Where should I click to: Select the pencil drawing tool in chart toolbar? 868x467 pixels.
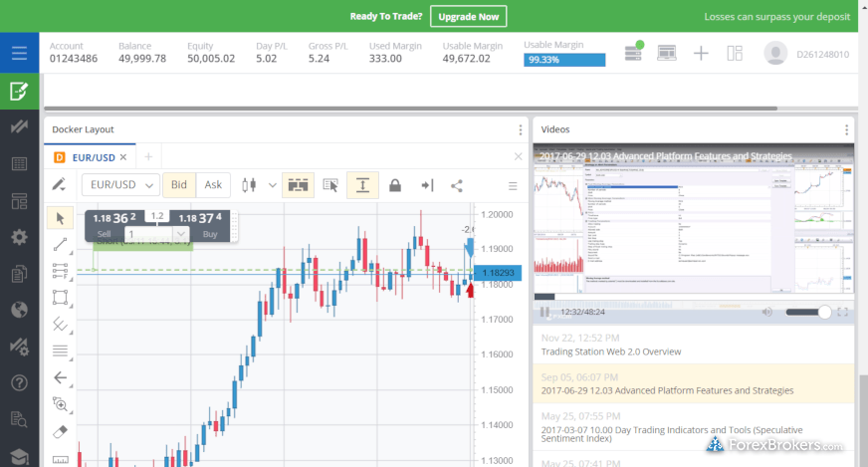[60, 184]
